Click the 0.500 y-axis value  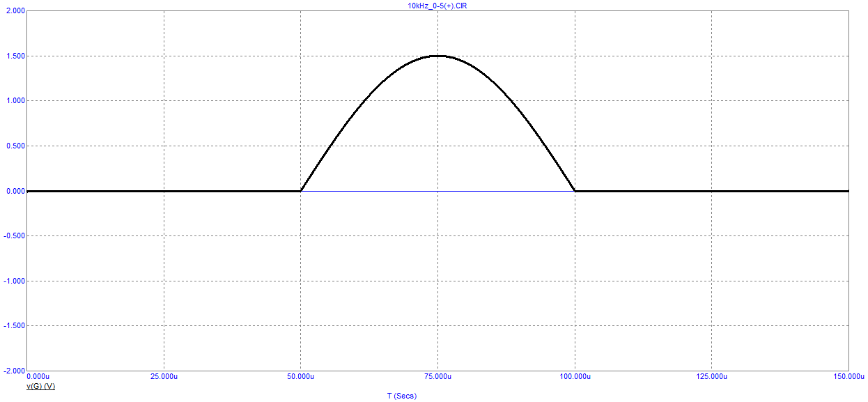click(15, 146)
